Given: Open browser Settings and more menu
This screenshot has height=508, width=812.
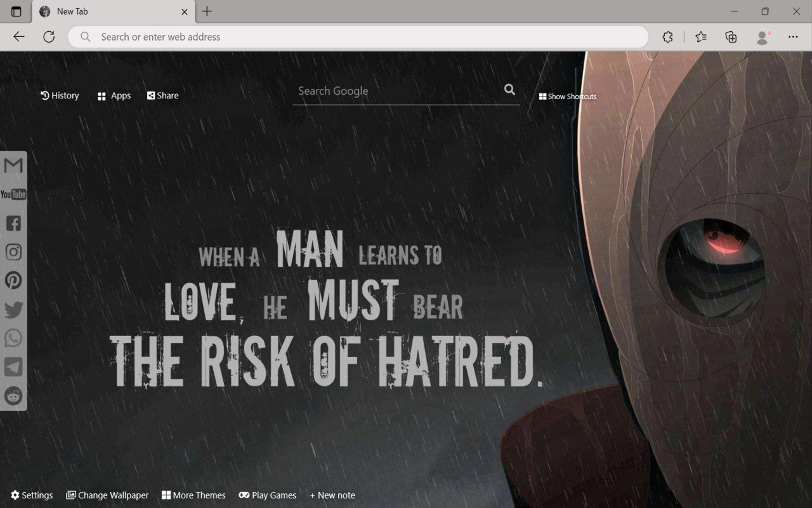Looking at the screenshot, I should click(x=793, y=37).
